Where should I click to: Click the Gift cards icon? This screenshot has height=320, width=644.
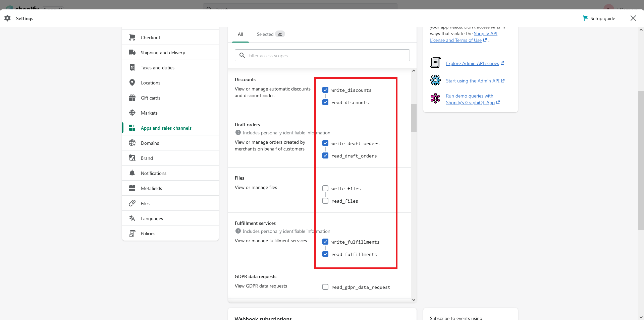(x=132, y=98)
